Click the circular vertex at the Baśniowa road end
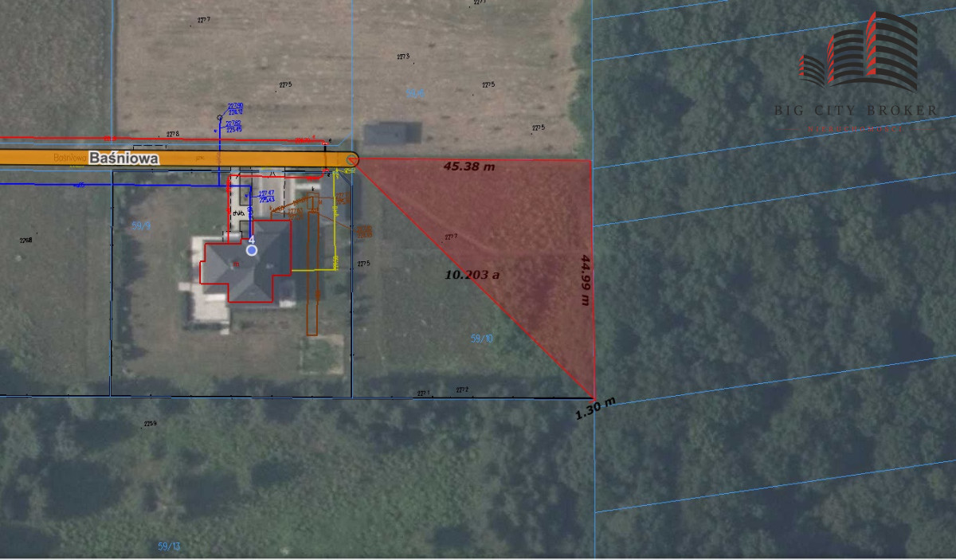Viewport: 956px width, 560px height. [354, 160]
